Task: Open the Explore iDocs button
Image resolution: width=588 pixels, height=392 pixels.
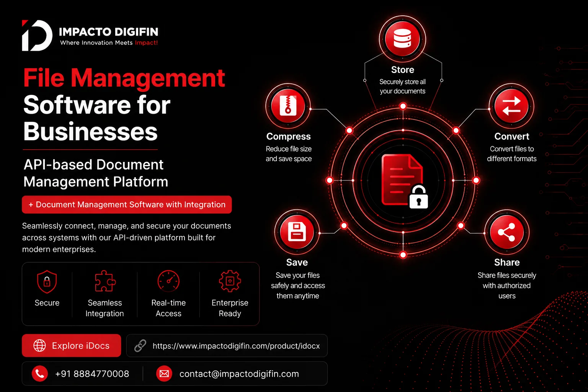Action: (x=72, y=346)
